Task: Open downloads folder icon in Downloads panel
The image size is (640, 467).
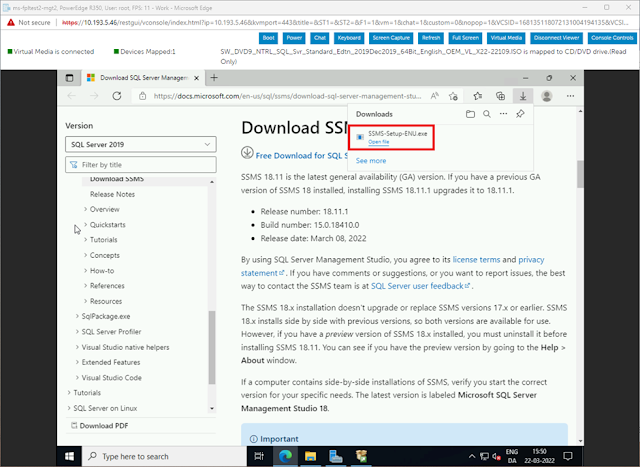Action: pos(470,114)
